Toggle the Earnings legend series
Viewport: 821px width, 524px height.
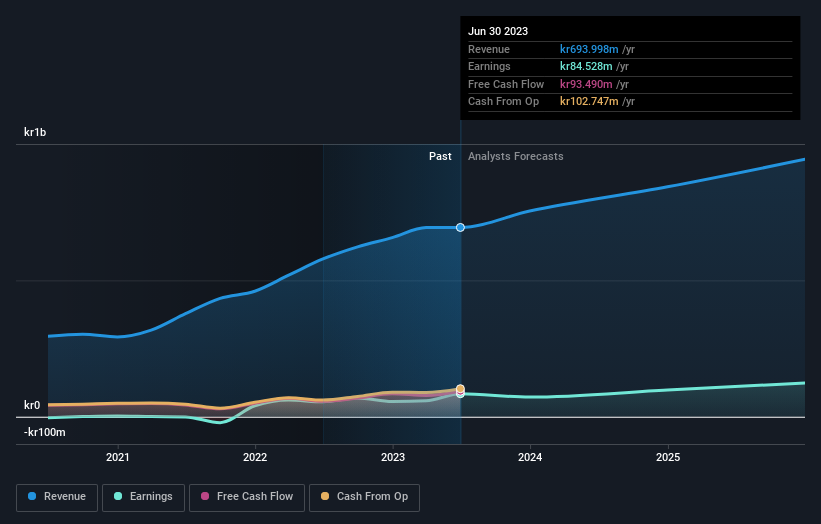[x=143, y=497]
